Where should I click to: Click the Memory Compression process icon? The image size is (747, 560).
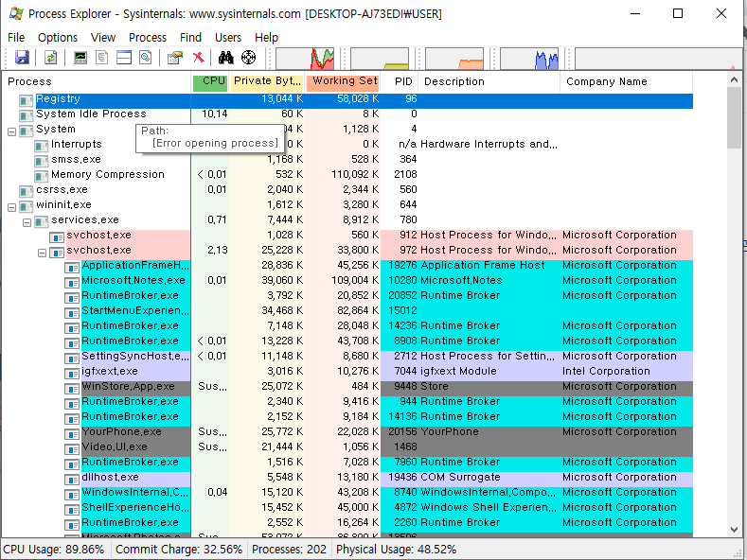41,176
